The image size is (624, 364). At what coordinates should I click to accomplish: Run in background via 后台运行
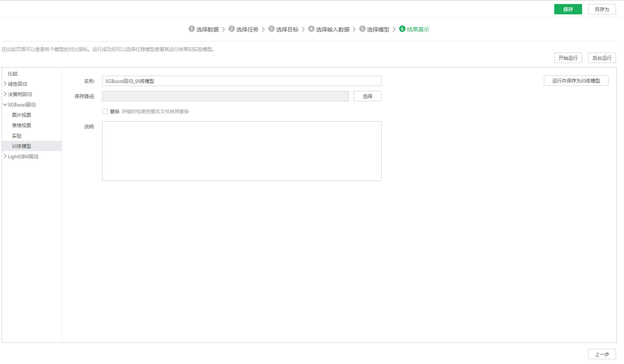[x=602, y=58]
